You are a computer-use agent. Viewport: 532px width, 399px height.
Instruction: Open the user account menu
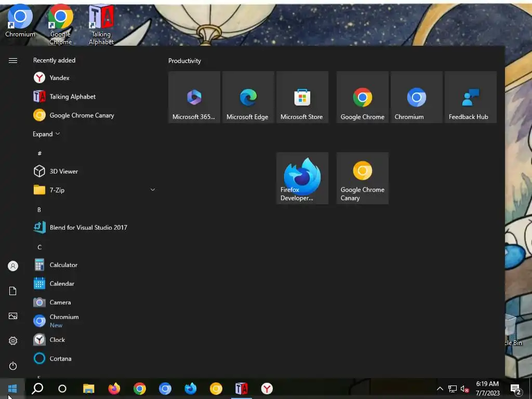click(x=13, y=266)
